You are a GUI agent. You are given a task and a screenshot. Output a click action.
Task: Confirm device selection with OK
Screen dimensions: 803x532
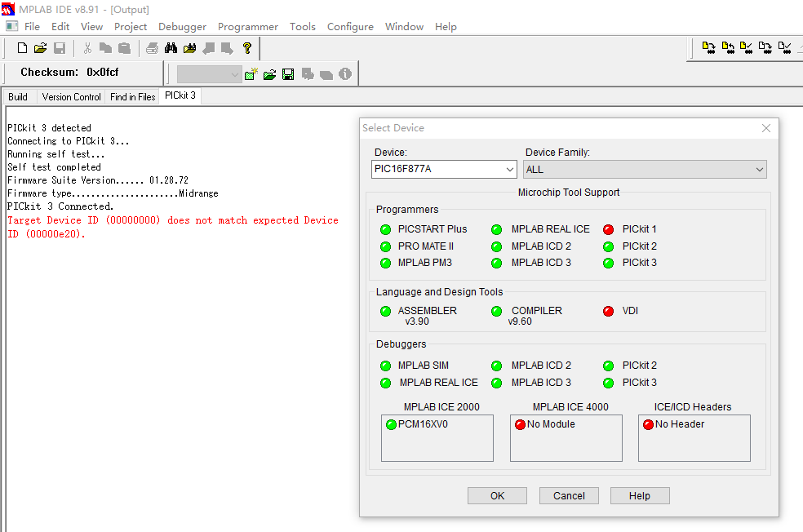[x=497, y=495]
